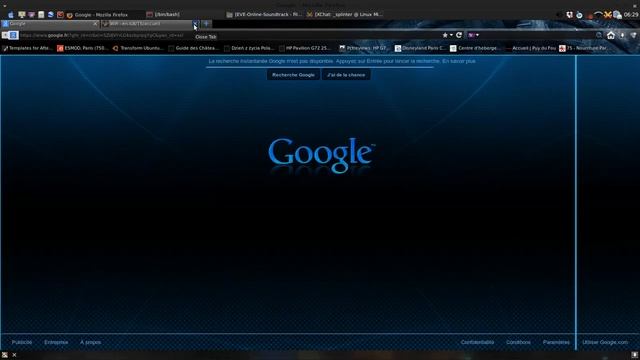The height and width of the screenshot is (360, 640).
Task: Close the add-on bar with X
Action: coord(14,355)
